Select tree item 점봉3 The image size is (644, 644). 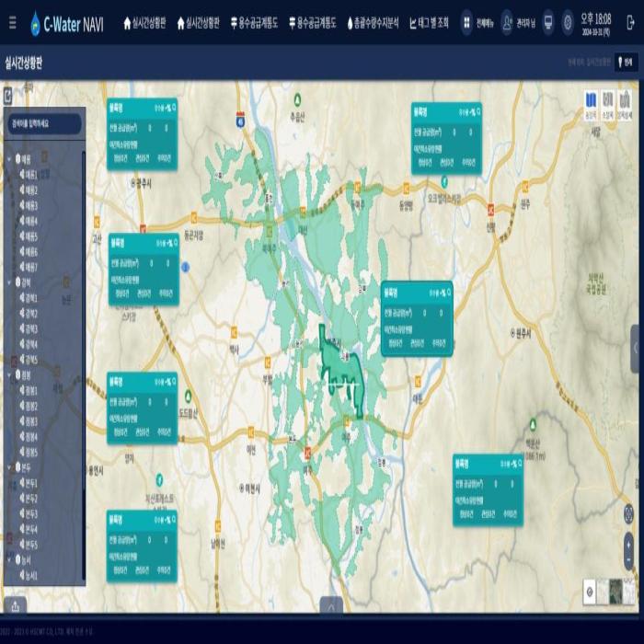pos(29,421)
